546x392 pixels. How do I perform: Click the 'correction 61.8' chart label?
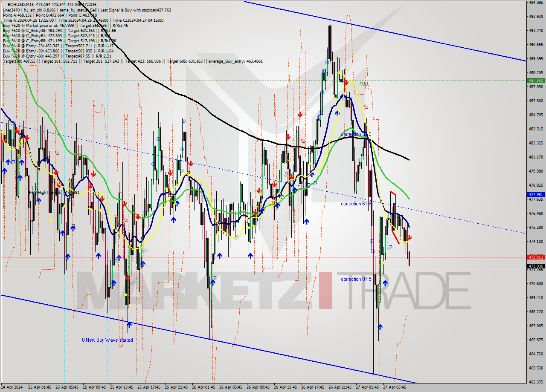[356, 204]
